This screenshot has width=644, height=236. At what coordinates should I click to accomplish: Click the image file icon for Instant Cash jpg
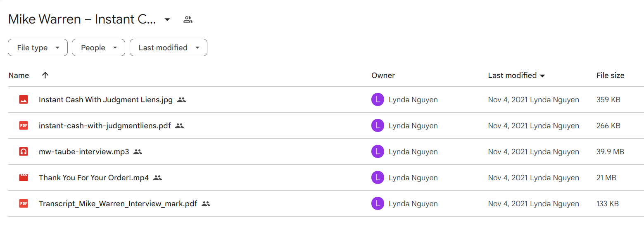[x=24, y=99]
